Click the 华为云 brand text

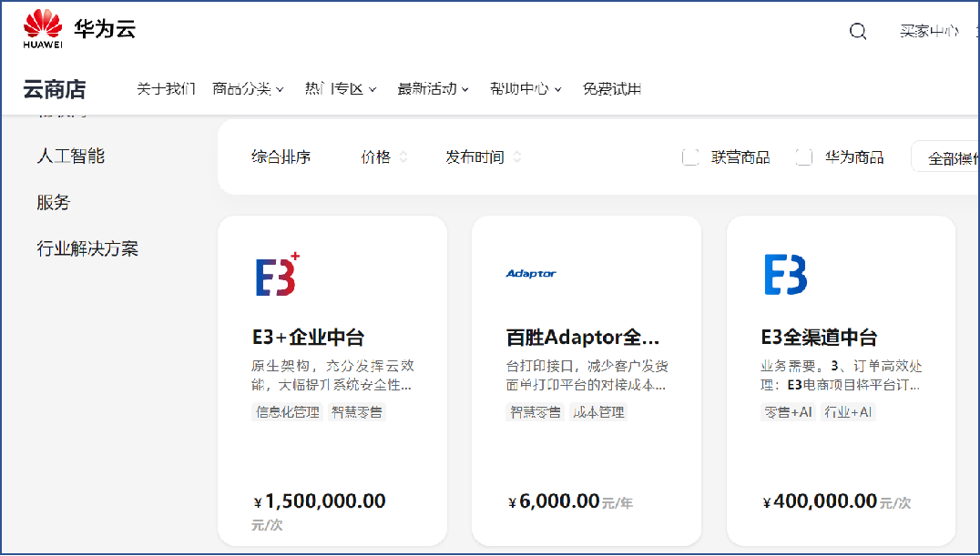click(105, 29)
